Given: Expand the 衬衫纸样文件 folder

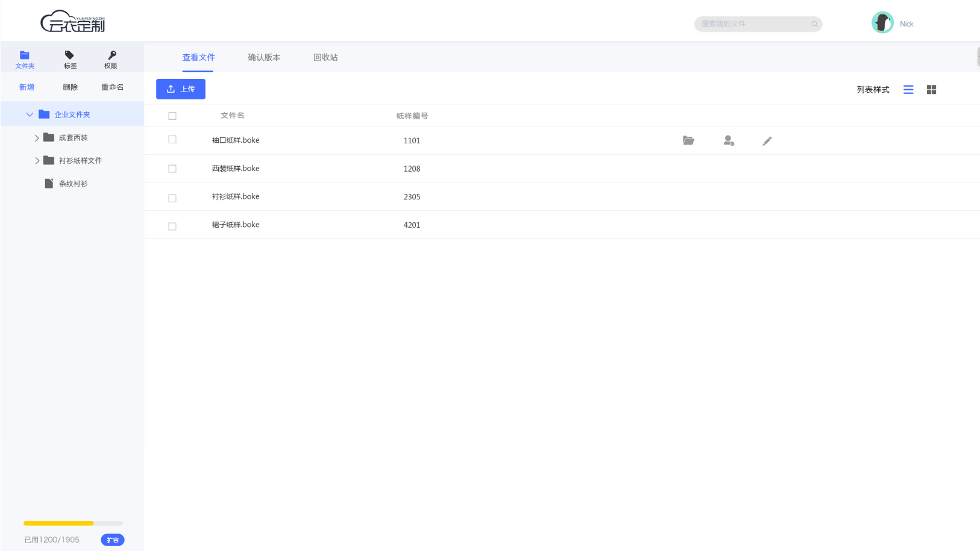Looking at the screenshot, I should (x=37, y=161).
